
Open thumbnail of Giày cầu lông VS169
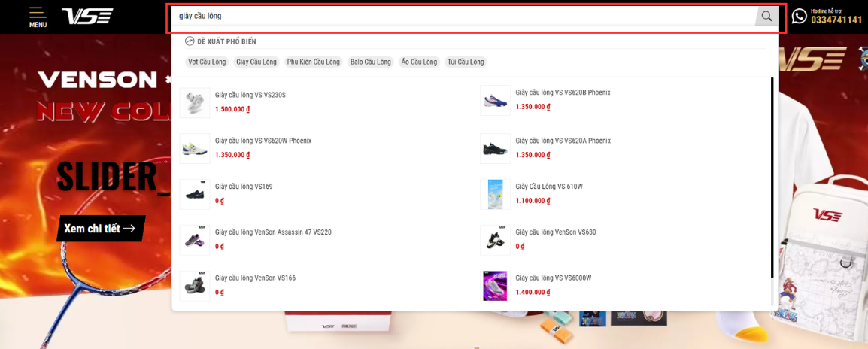point(195,194)
